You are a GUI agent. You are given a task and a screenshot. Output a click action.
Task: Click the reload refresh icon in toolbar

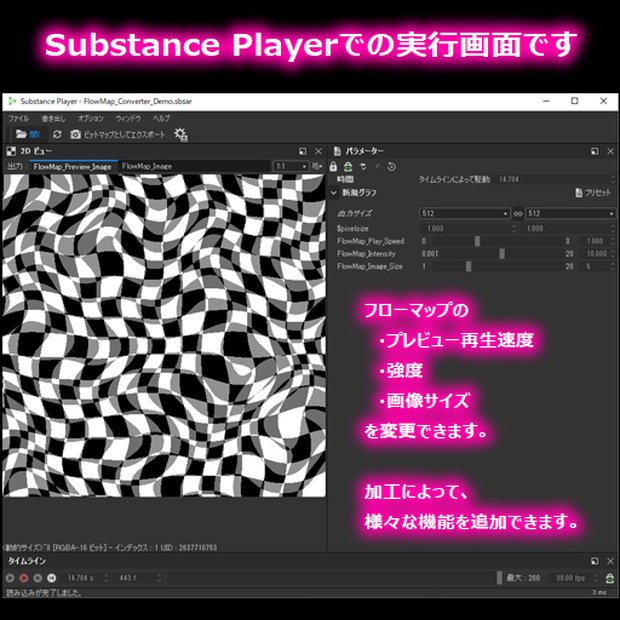[57, 134]
